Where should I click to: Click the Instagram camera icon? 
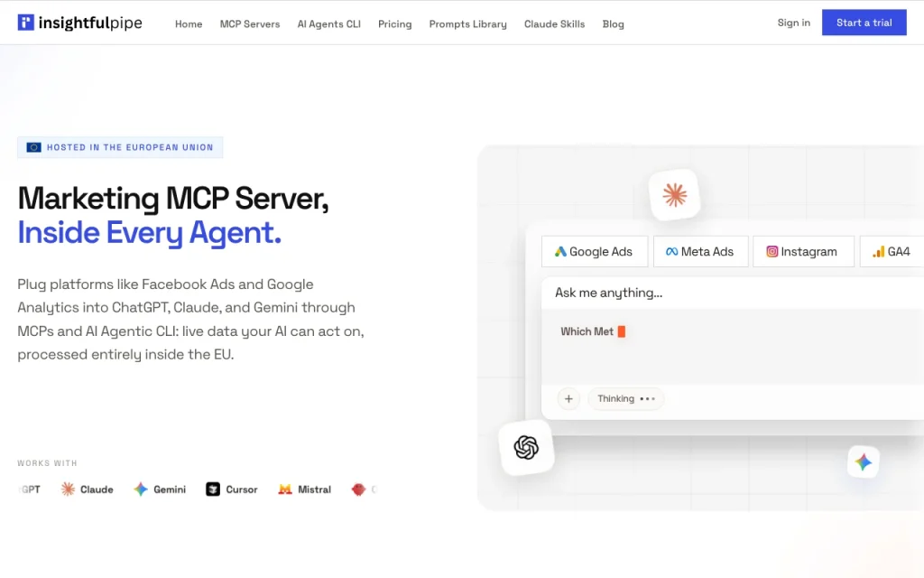coord(772,252)
